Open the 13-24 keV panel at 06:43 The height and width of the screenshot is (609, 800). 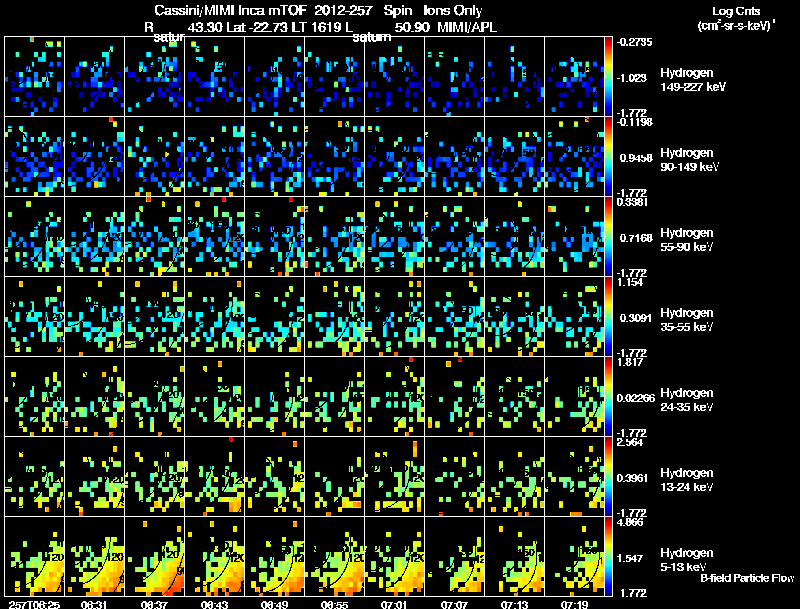pyautogui.click(x=214, y=476)
